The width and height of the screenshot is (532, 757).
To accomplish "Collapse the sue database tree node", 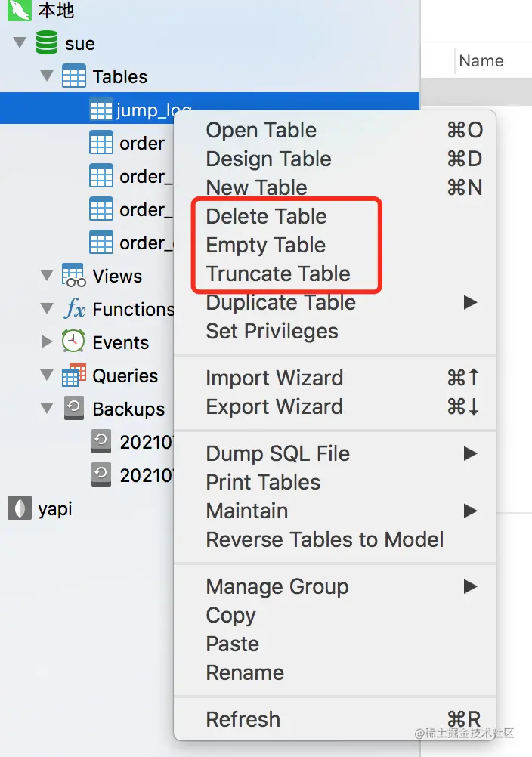I will click(20, 42).
